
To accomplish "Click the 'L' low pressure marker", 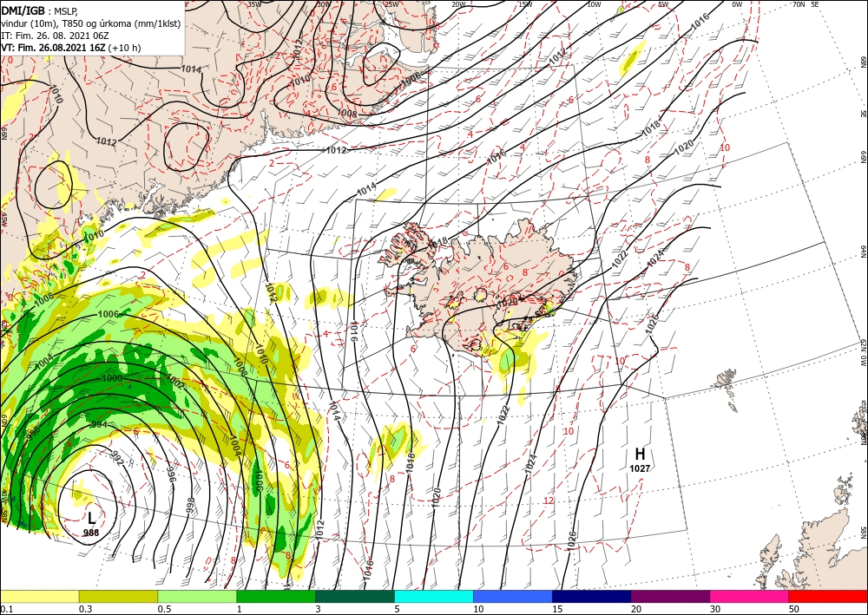I will click(x=91, y=518).
